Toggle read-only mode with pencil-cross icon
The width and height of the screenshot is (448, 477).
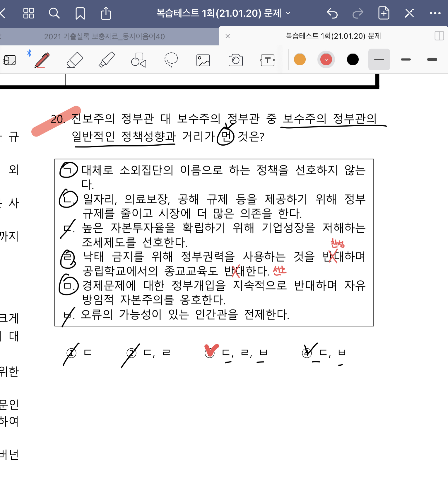pyautogui.click(x=409, y=13)
